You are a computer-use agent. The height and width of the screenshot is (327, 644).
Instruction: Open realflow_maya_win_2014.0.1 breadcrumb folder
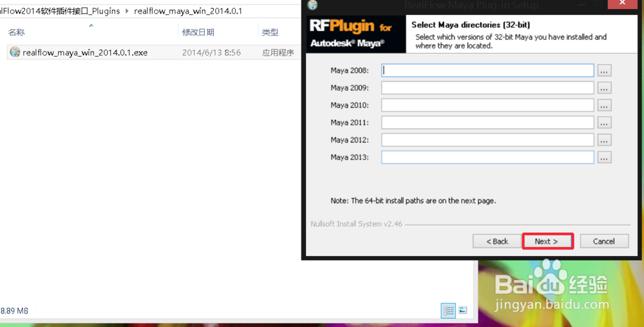click(x=188, y=11)
